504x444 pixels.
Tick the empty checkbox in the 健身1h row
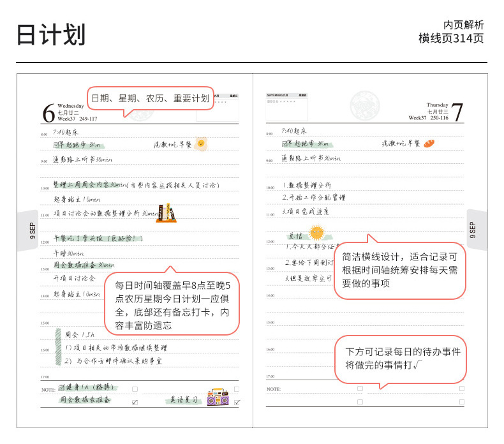135,389
